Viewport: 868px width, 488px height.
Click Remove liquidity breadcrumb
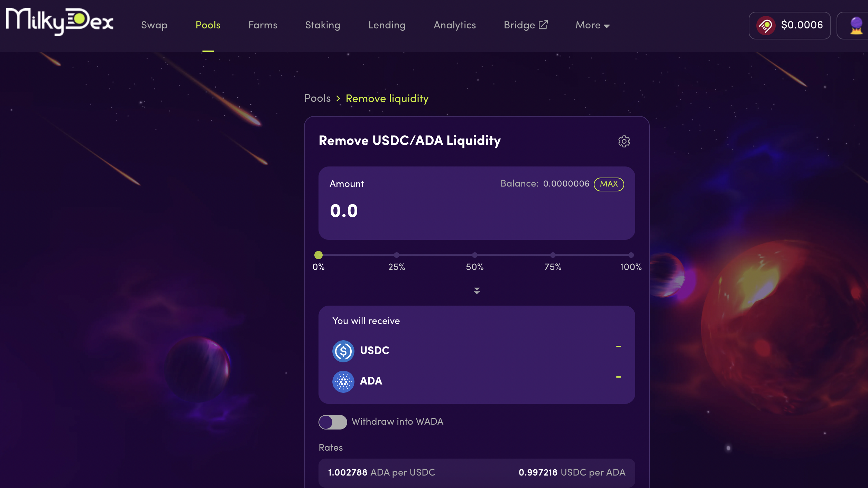pyautogui.click(x=387, y=99)
